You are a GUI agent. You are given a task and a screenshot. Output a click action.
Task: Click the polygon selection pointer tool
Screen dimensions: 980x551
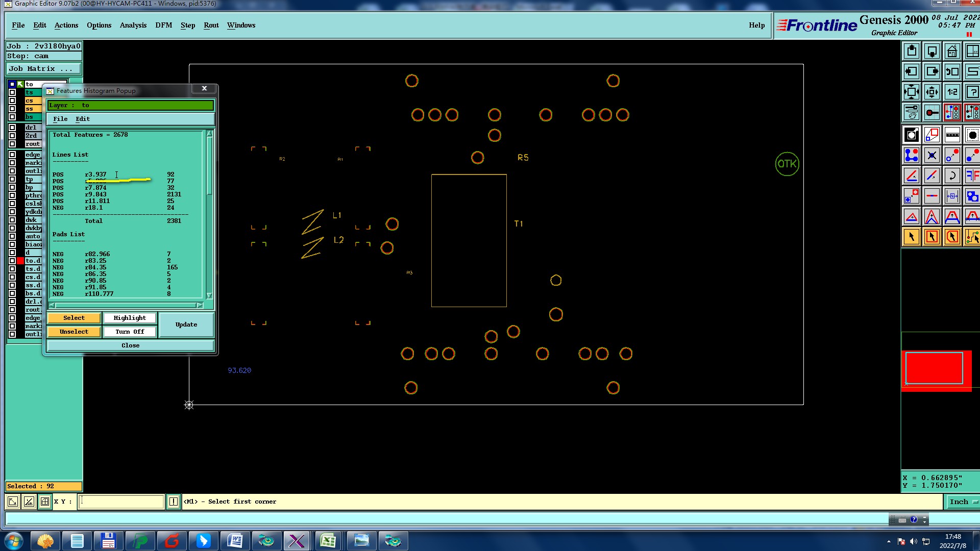pyautogui.click(x=952, y=237)
